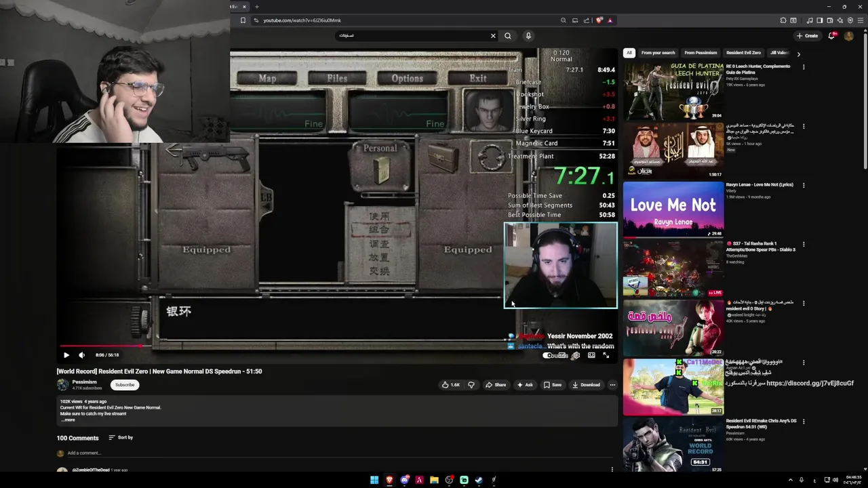Open File Explorer from taskbar
The height and width of the screenshot is (488, 868).
434,480
